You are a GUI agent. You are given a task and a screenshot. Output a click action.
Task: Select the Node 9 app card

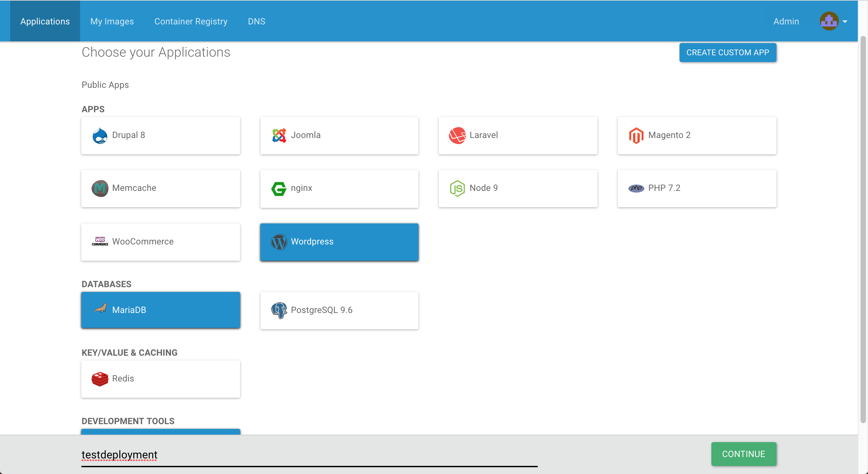click(518, 189)
